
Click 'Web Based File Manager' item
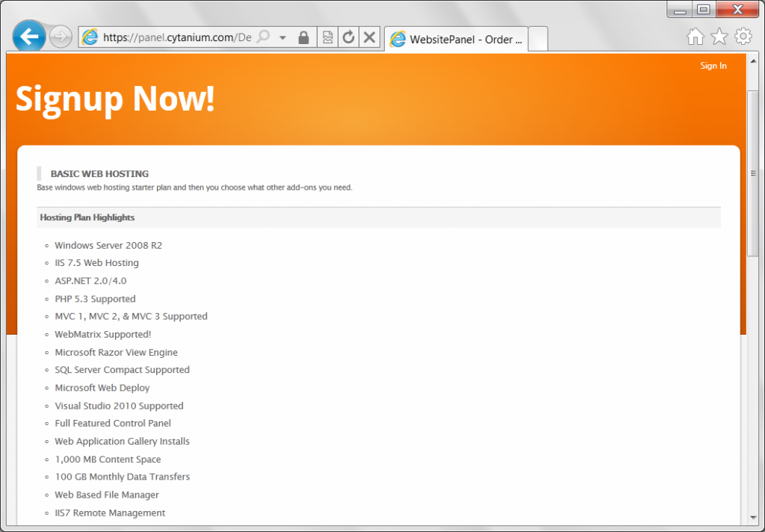tap(107, 495)
